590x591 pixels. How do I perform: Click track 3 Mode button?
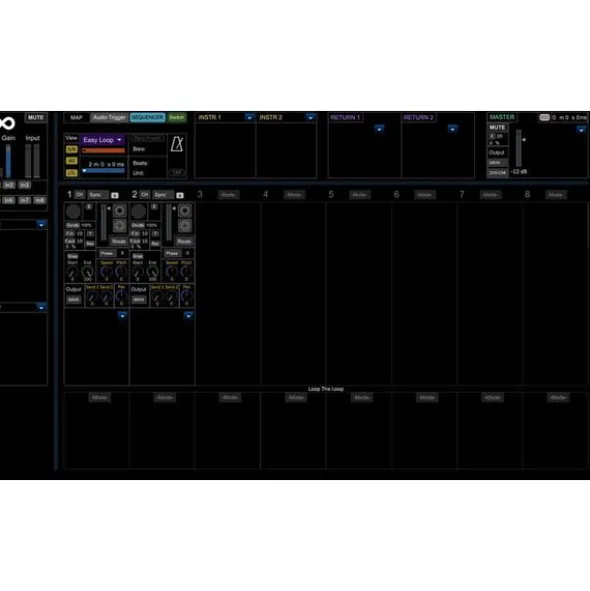[x=228, y=195]
